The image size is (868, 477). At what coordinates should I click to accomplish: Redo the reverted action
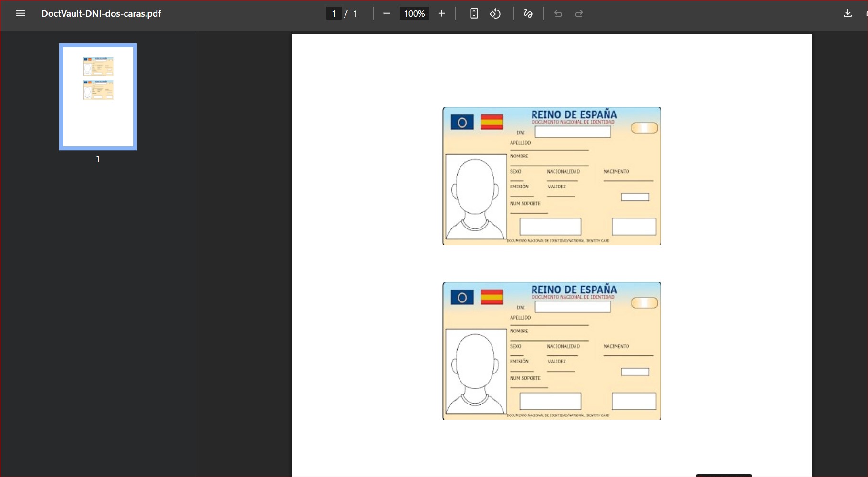coord(579,13)
